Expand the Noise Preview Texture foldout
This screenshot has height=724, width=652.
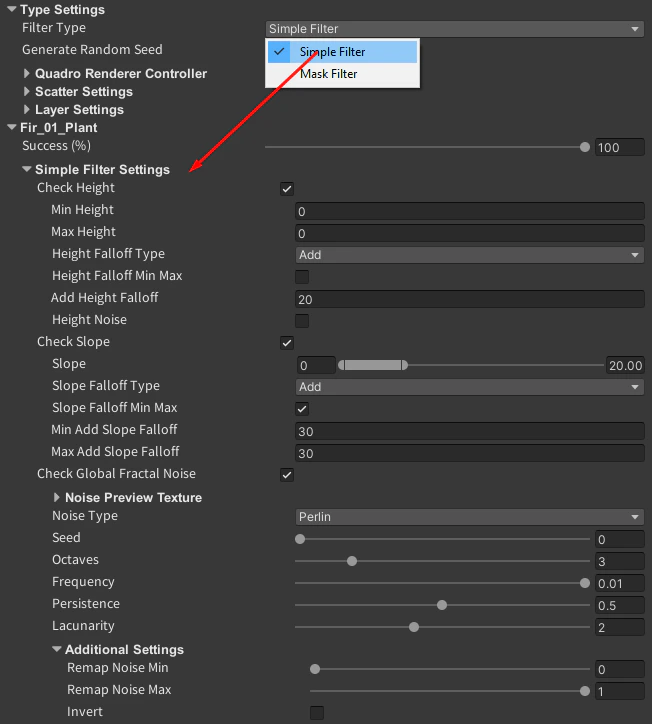[56, 497]
